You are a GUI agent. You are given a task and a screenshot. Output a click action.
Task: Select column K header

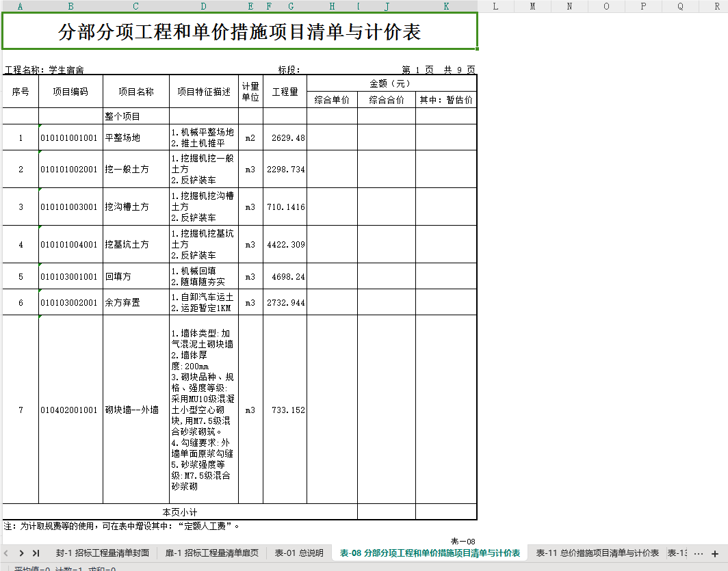[446, 6]
